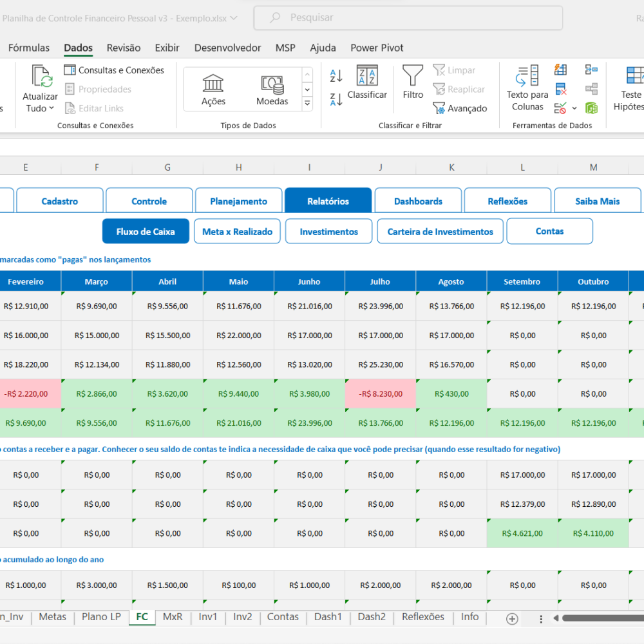Select the red cell -R$ 8.230,00
644x644 pixels.
click(x=381, y=393)
